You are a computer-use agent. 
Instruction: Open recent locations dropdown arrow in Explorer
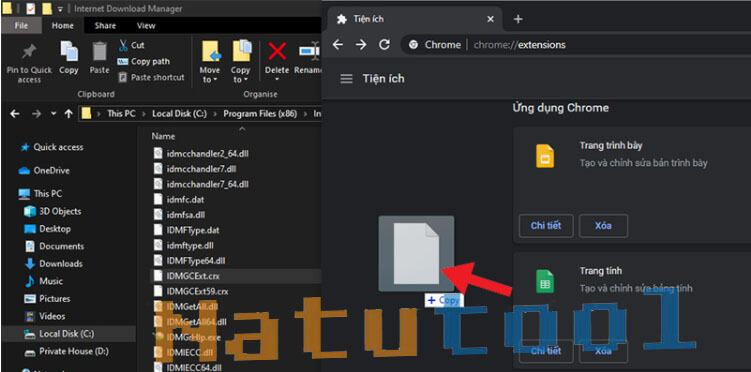54,114
